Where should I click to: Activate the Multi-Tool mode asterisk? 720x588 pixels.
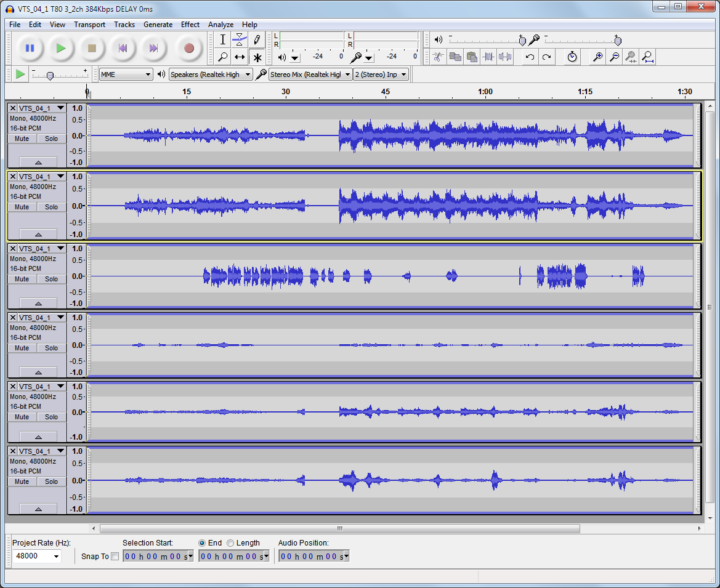pyautogui.click(x=257, y=57)
